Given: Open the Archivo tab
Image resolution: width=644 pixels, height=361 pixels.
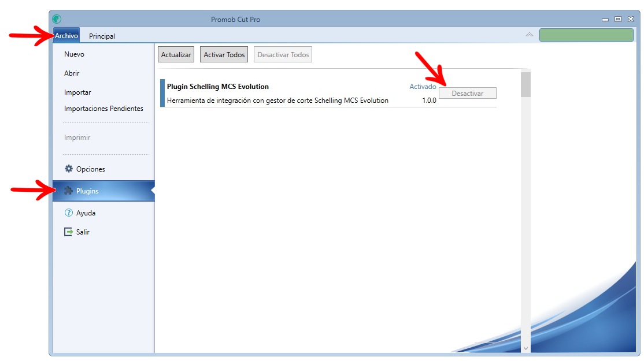Looking at the screenshot, I should click(66, 36).
